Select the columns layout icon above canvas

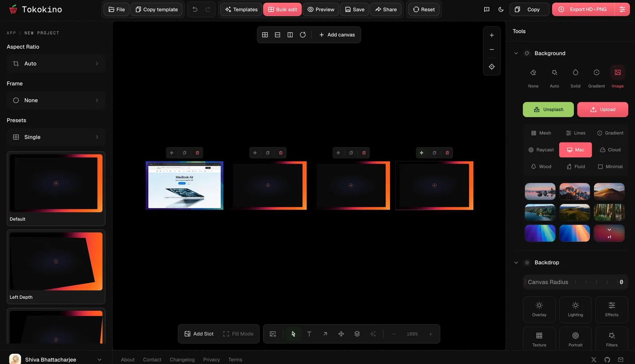290,35
